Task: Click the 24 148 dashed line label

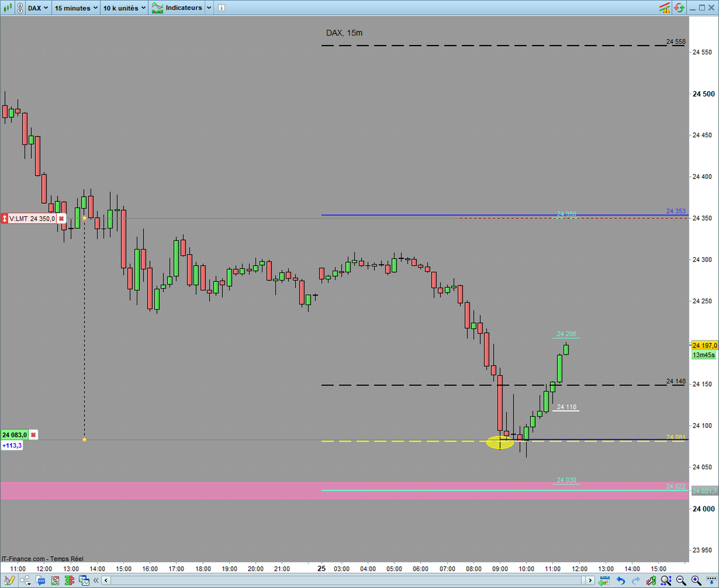Action: [x=676, y=381]
